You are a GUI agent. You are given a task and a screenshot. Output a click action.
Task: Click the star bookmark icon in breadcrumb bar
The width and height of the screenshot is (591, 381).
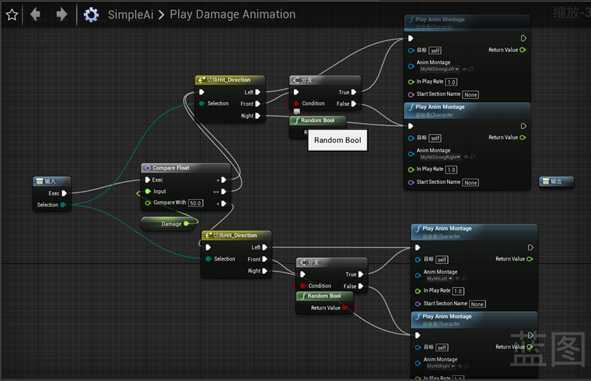pyautogui.click(x=12, y=15)
